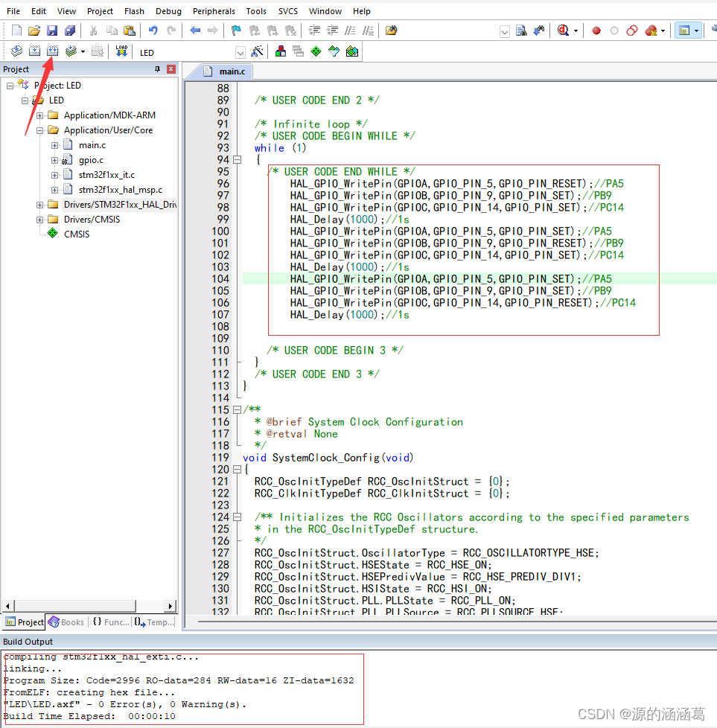
Task: Save the current file with Save icon
Action: (52, 31)
